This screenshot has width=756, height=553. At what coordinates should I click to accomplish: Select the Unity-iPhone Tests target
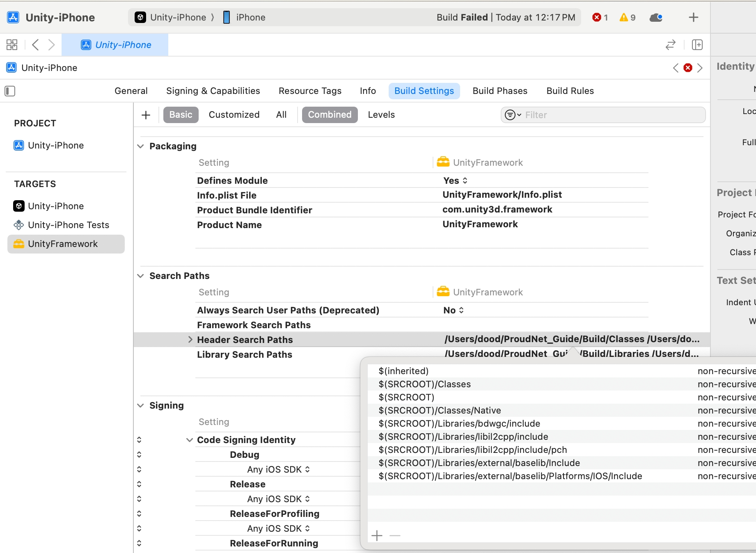tap(68, 225)
